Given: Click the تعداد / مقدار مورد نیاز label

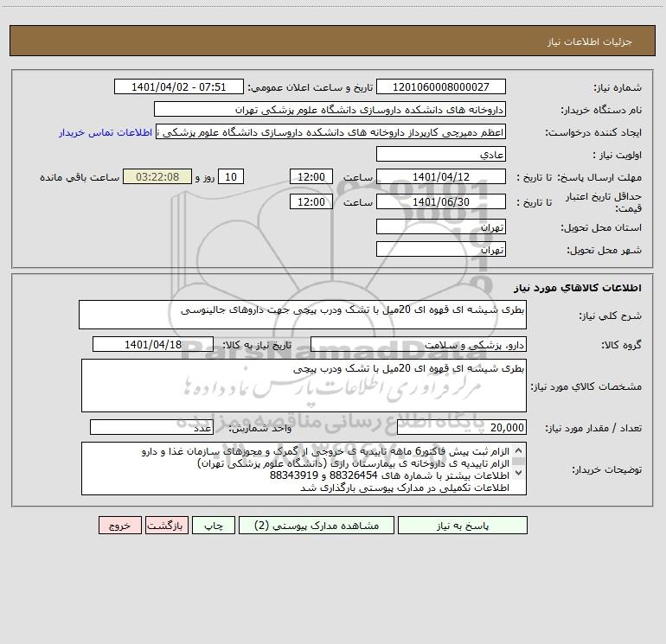Looking at the screenshot, I should coord(593,429).
